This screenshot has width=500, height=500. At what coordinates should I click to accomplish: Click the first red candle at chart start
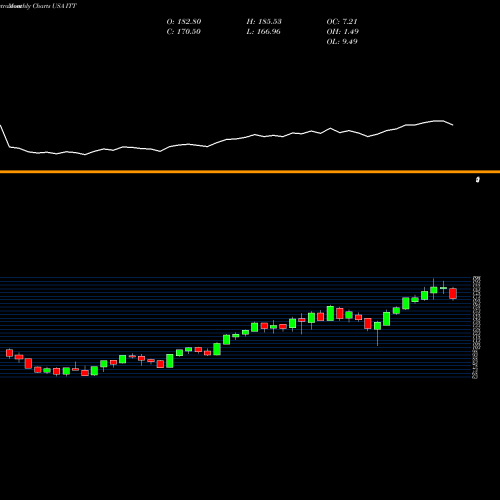point(9,353)
